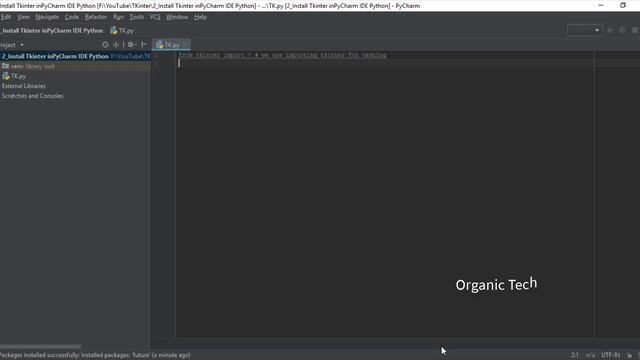Viewport: 640px width, 360px height.
Task: Open the View menu
Action: pyautogui.click(x=23, y=17)
